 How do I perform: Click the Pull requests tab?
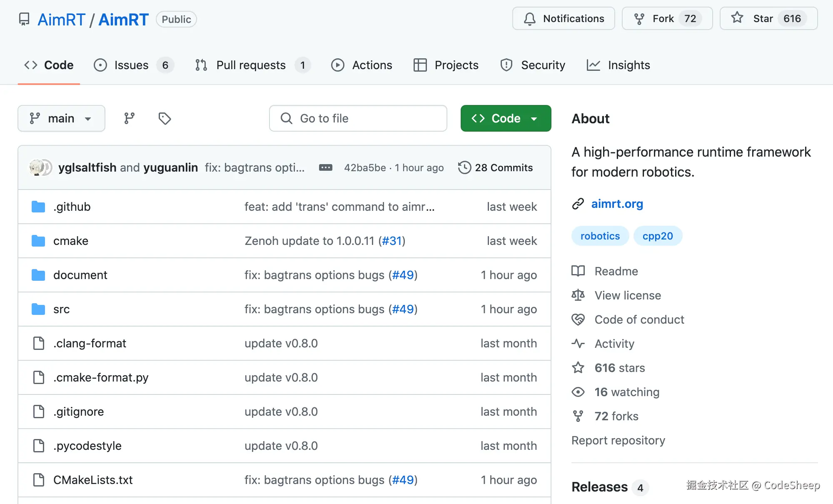[x=250, y=65]
